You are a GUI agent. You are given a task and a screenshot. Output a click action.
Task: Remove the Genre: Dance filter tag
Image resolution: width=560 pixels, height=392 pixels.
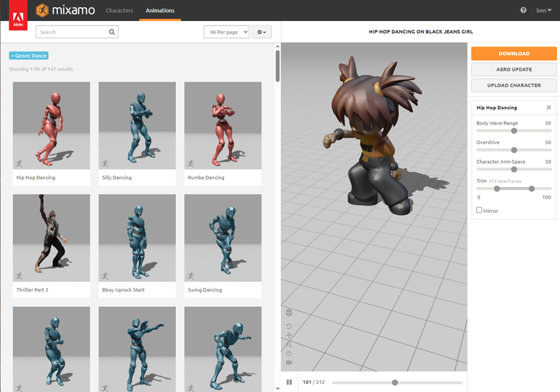click(28, 56)
